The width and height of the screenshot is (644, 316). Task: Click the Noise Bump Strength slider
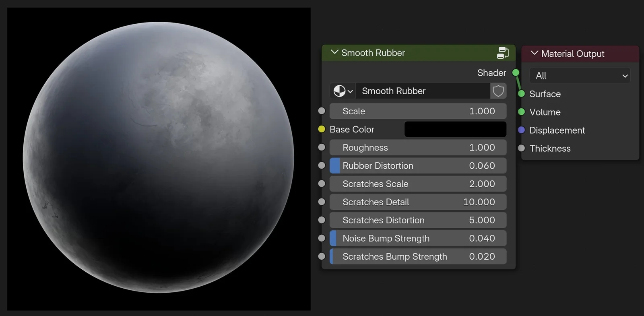(417, 238)
